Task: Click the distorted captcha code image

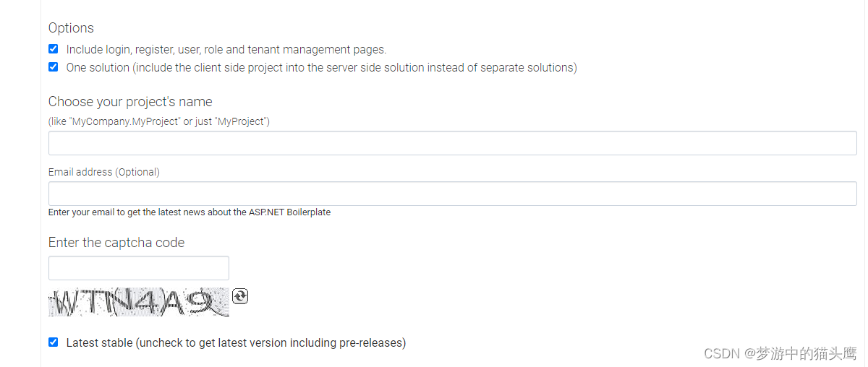Action: (139, 302)
